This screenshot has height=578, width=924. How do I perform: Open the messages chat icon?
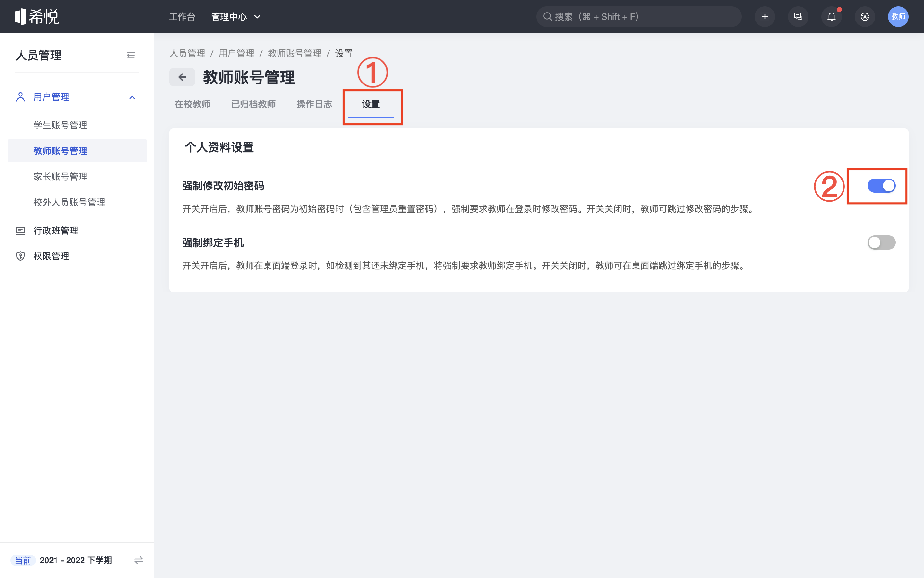[x=798, y=17]
